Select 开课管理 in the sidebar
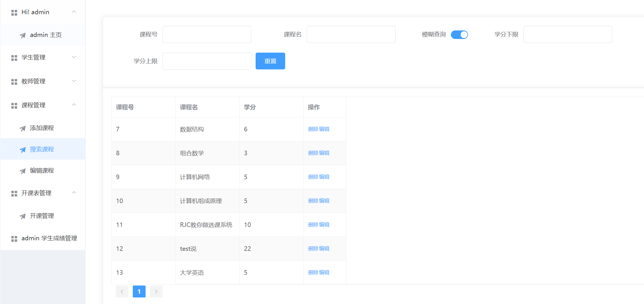644x304 pixels. pos(42,216)
